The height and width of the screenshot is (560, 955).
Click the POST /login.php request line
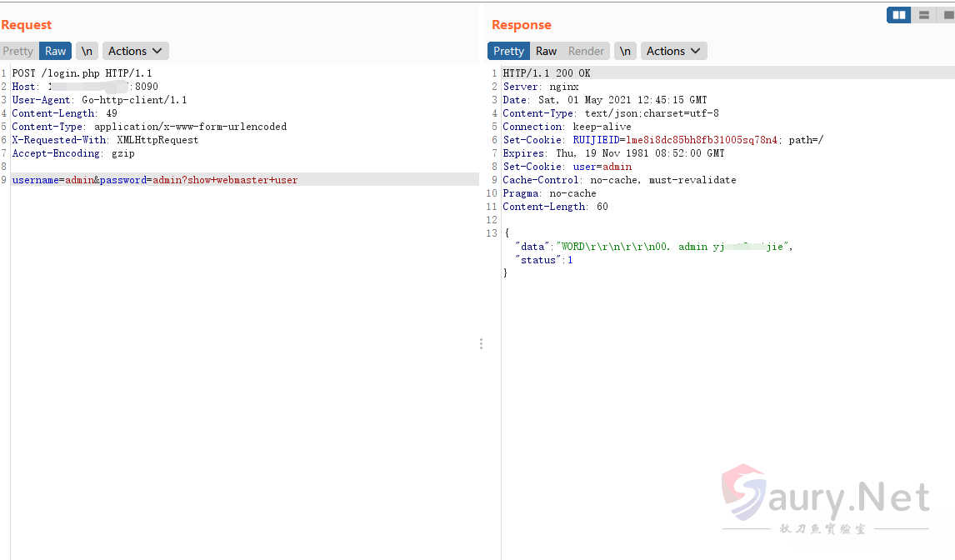click(82, 73)
